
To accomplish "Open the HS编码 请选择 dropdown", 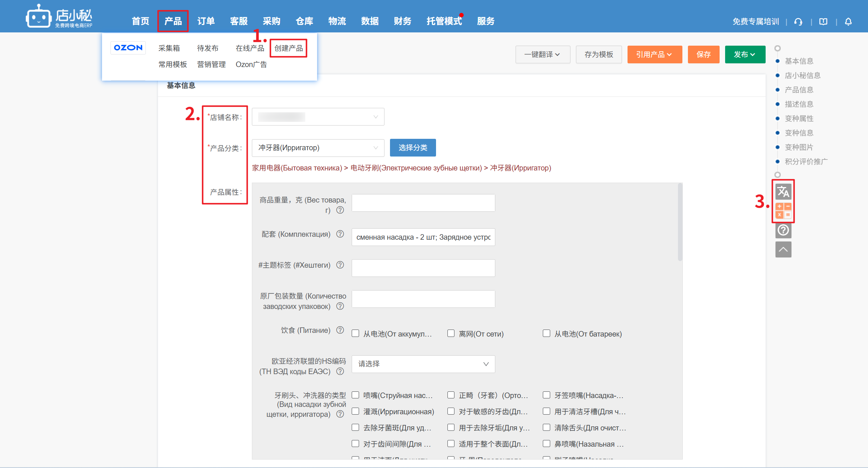I will click(423, 364).
